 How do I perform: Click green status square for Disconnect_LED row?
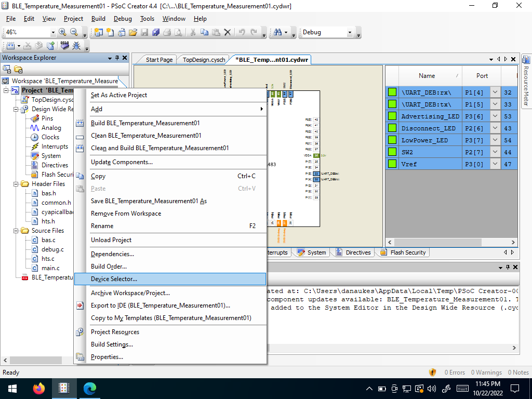[392, 128]
